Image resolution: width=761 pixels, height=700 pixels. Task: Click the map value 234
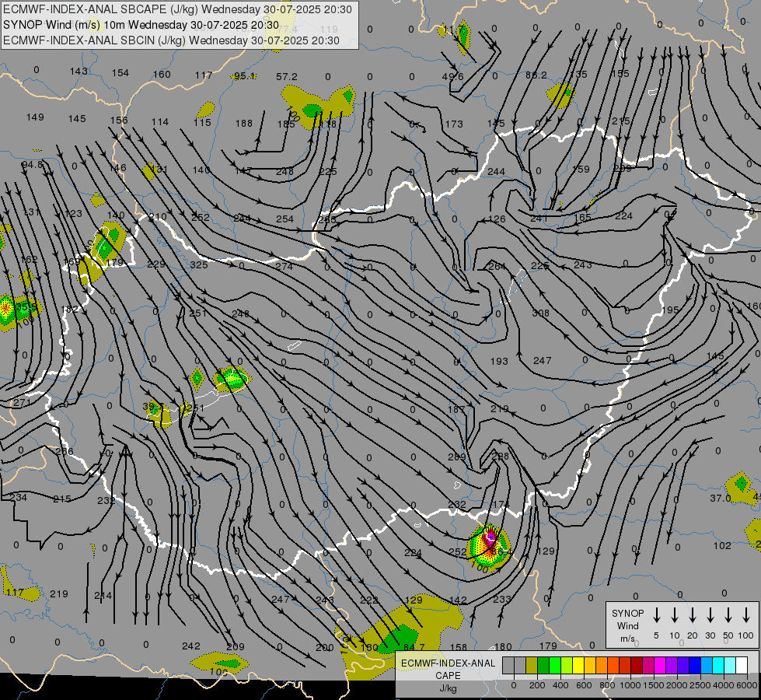19,497
